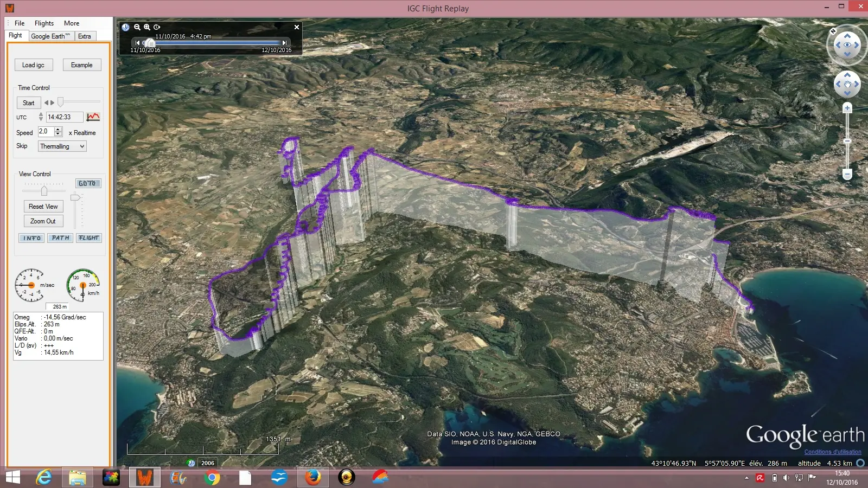
Task: Step flight time backward arrow
Action: (x=47, y=102)
